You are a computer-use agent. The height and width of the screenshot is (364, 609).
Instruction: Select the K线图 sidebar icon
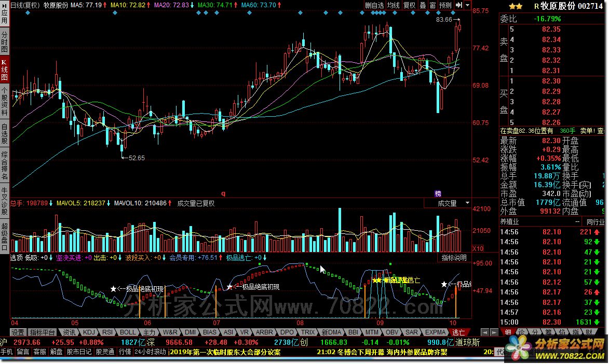4,69
